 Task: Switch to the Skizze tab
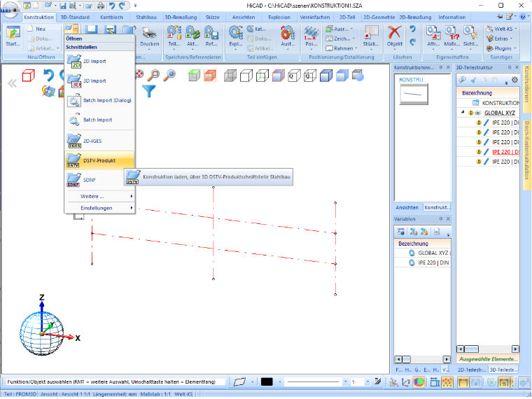[212, 17]
